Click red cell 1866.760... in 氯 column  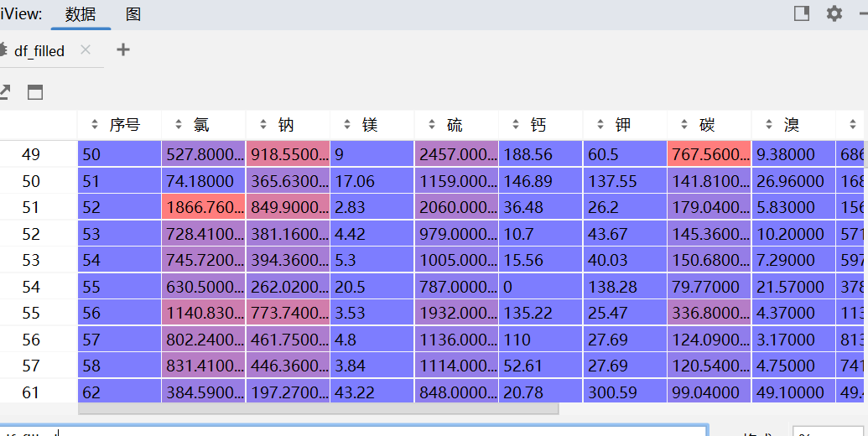204,207
